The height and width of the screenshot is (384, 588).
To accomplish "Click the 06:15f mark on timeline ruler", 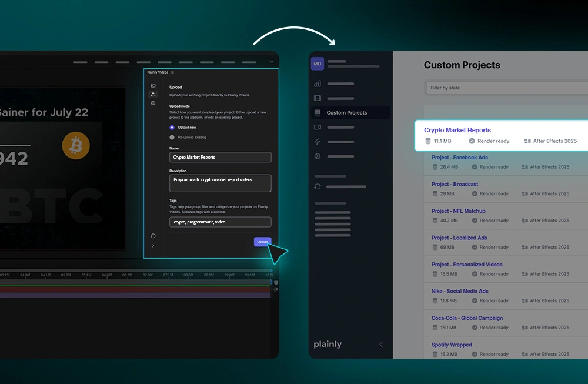I will [x=127, y=275].
